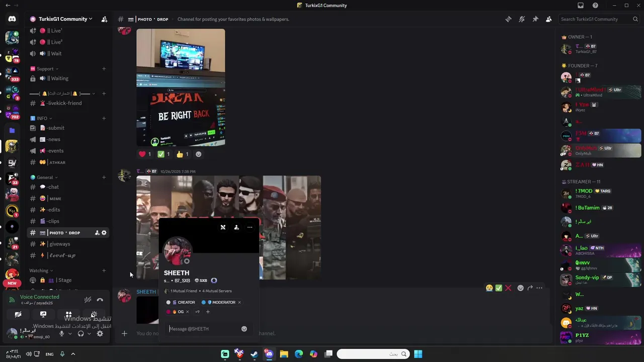Remove the OG role from SHEETH
This screenshot has width=644, height=362.
[x=187, y=312]
